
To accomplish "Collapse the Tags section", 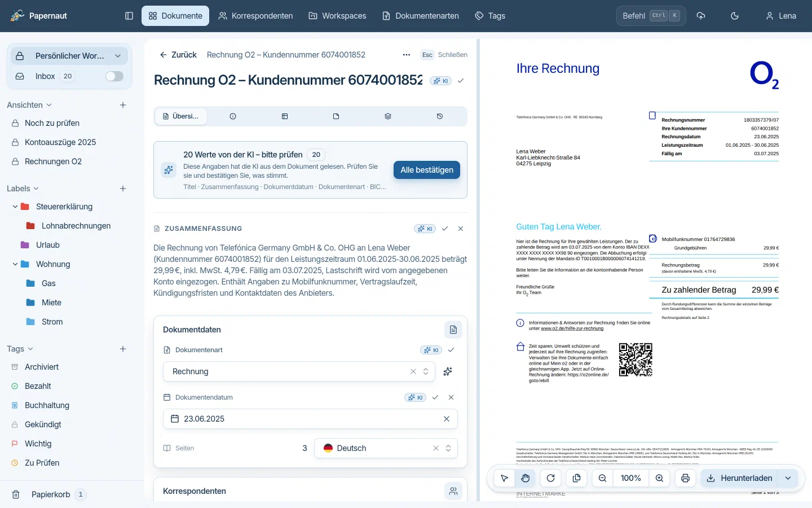I will point(20,349).
